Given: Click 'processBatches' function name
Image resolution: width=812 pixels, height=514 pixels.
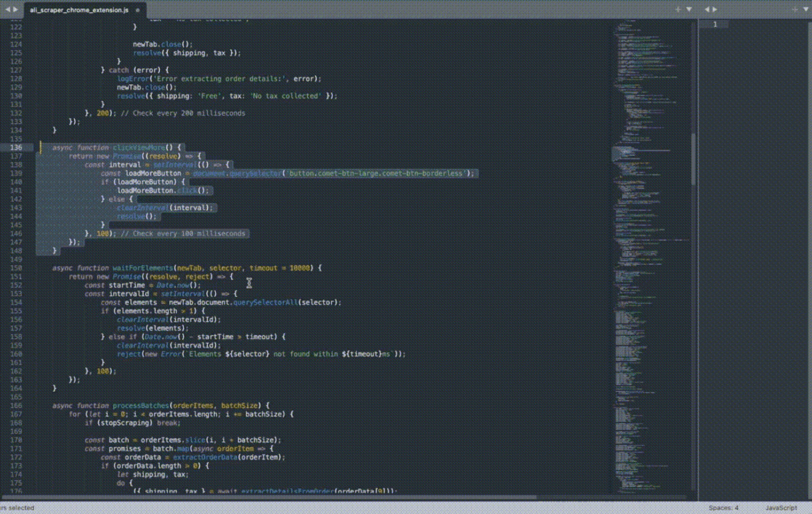Looking at the screenshot, I should [x=140, y=406].
